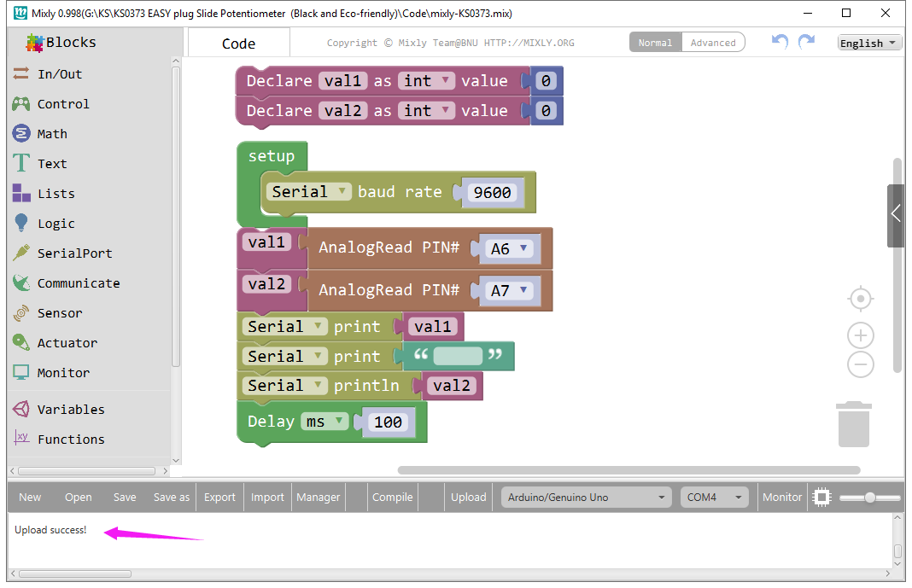Adjust the slider in the bottom toolbar
Screen dimensions: 912x588
(869, 498)
